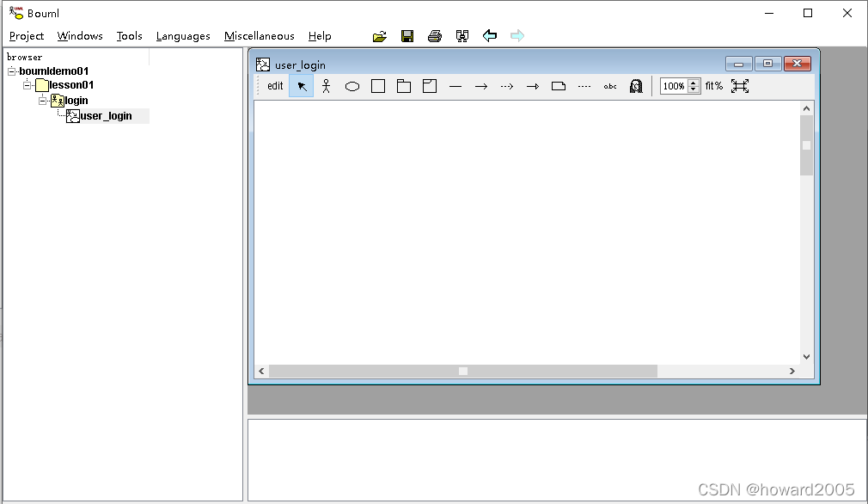Open the Miscellaneous menu
Image resolution: width=868 pixels, height=504 pixels.
pyautogui.click(x=259, y=36)
